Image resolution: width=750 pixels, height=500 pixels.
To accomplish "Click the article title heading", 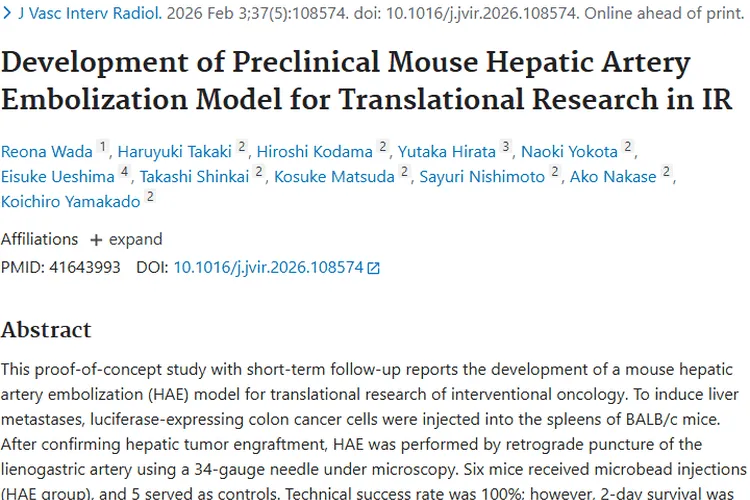I will tap(366, 82).
